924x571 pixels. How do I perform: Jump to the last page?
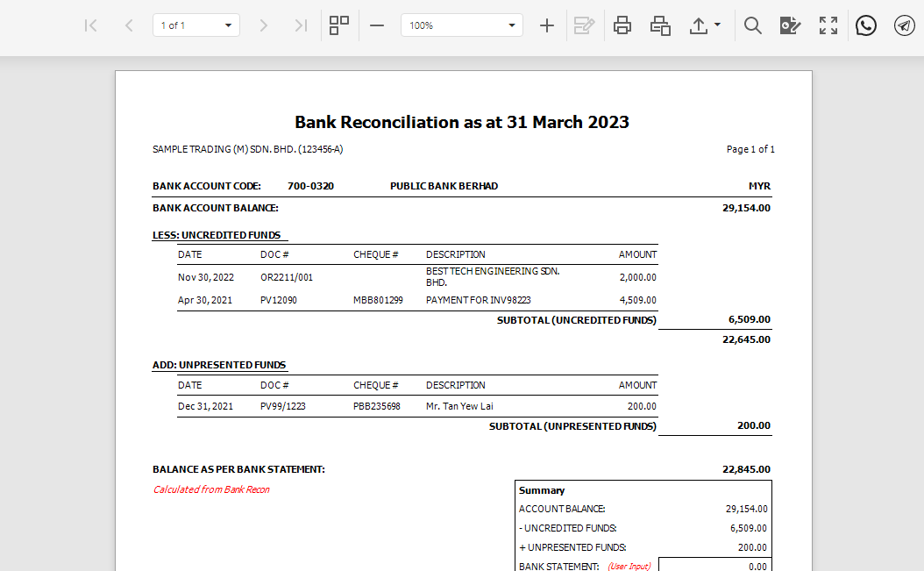coord(301,25)
